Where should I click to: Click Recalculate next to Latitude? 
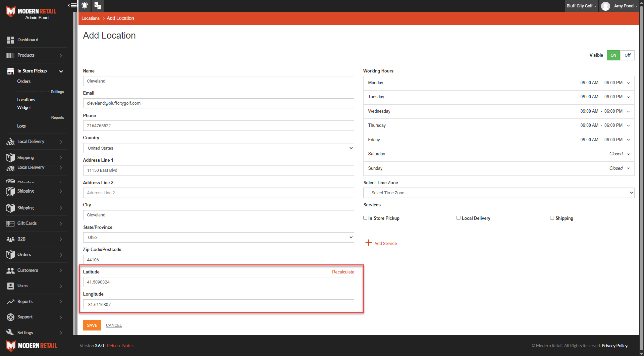343,272
